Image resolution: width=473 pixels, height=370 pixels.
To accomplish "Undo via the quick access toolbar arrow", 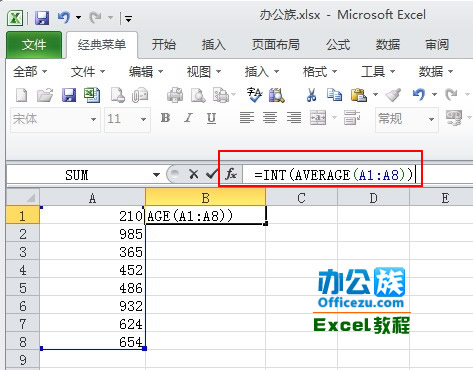I will (64, 17).
